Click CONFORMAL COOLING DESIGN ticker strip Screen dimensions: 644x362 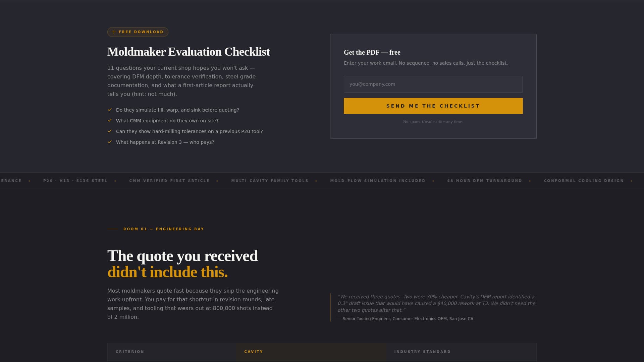584,181
